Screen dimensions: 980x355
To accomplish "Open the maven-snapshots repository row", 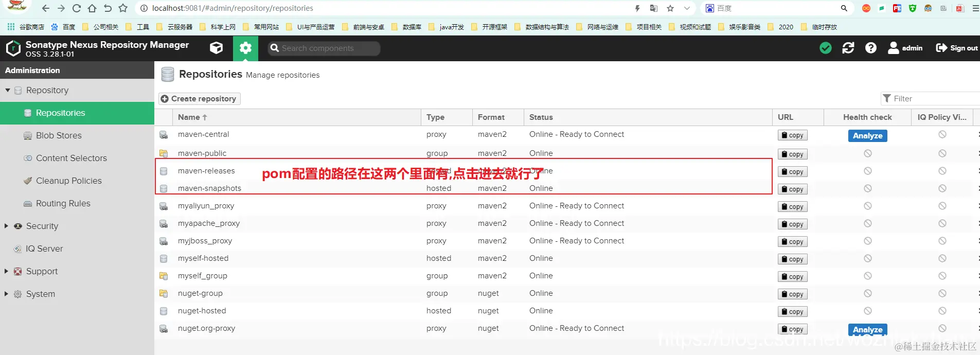I will coord(567,188).
